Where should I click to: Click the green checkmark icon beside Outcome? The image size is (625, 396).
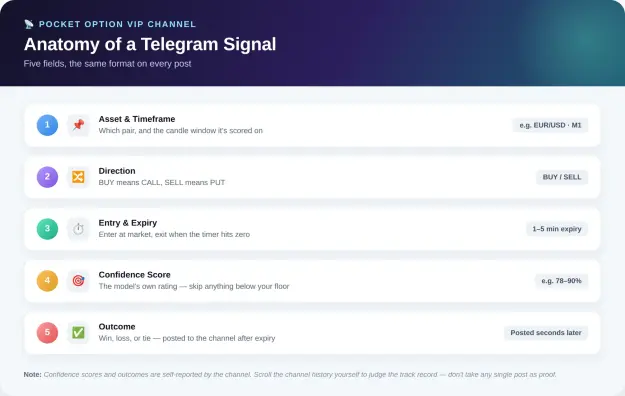point(78,333)
